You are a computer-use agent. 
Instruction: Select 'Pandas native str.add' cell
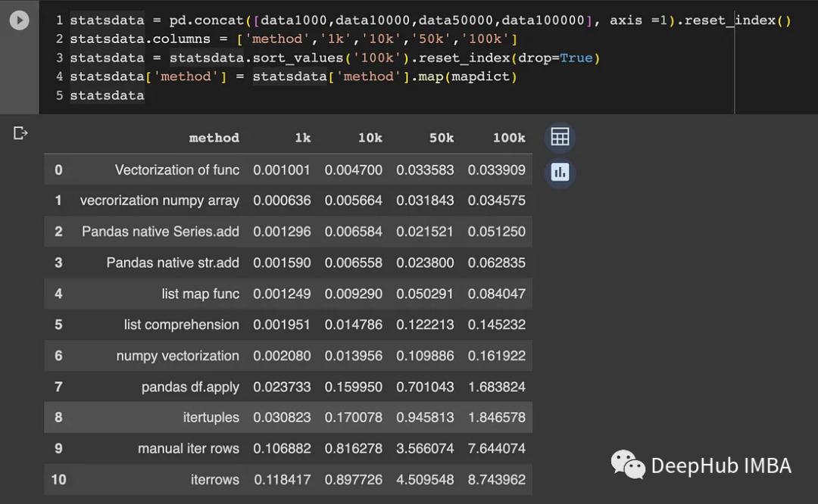click(173, 263)
